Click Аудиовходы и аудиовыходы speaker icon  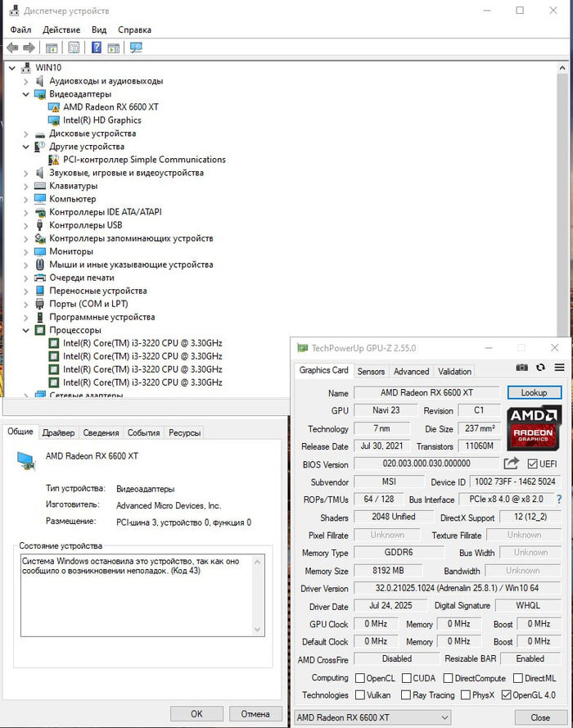(40, 81)
